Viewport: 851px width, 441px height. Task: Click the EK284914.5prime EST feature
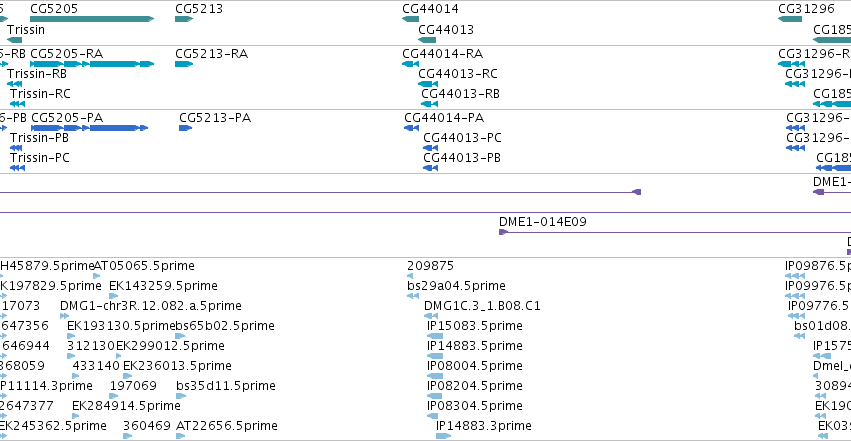pos(75,416)
